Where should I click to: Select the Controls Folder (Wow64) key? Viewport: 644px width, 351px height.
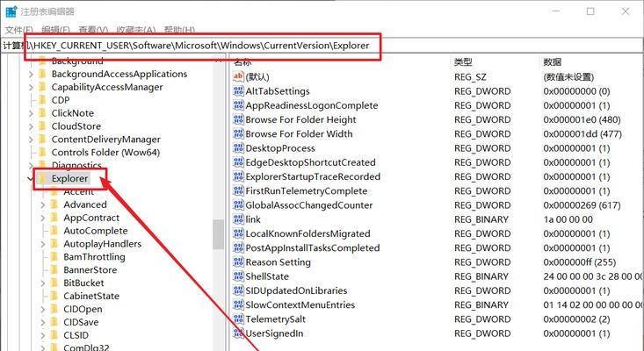click(105, 153)
